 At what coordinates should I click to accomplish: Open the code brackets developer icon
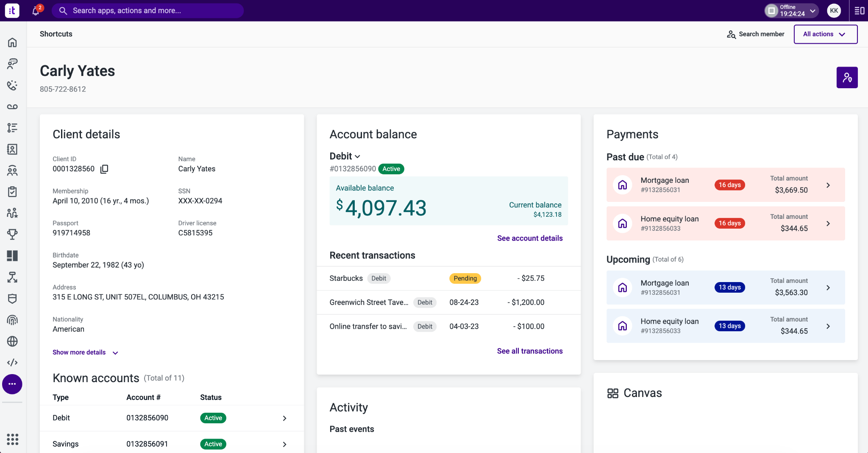12,363
